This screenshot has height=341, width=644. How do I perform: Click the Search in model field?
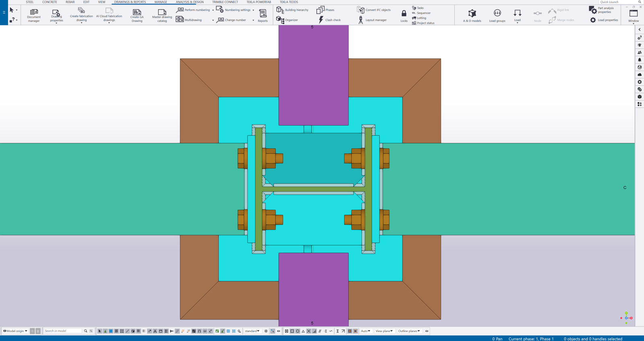tap(63, 331)
